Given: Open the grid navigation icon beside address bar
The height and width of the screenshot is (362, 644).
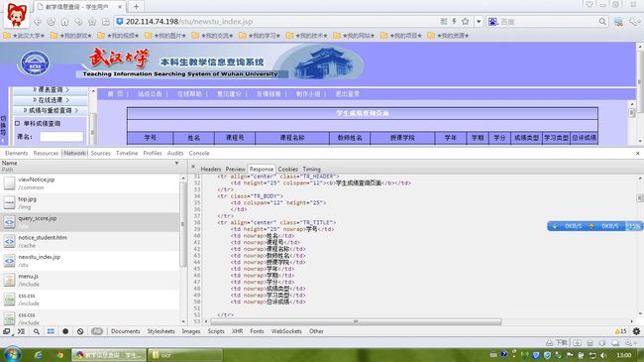Looking at the screenshot, I should click(106, 22).
